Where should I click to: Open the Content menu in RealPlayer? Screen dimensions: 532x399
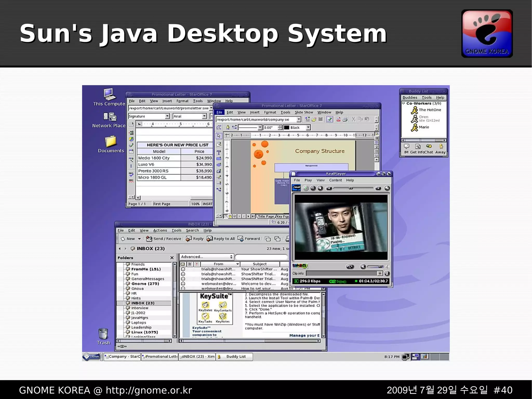[x=335, y=180]
